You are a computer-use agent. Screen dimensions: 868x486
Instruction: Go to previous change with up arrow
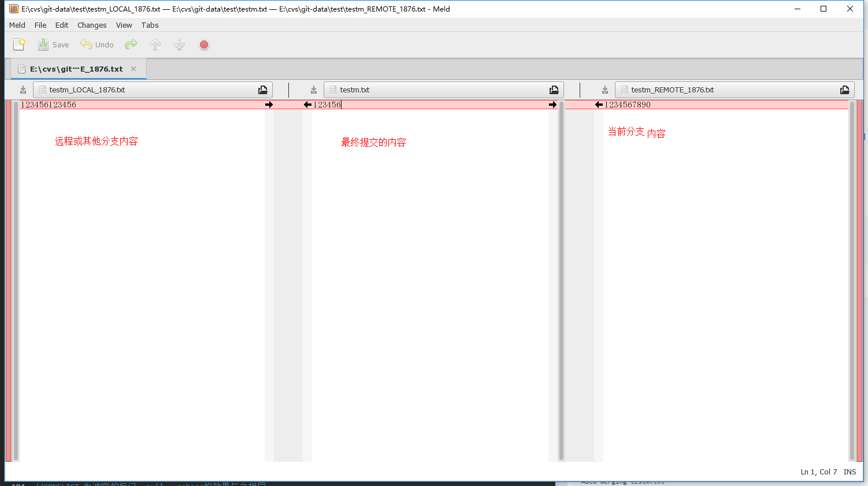[x=155, y=44]
